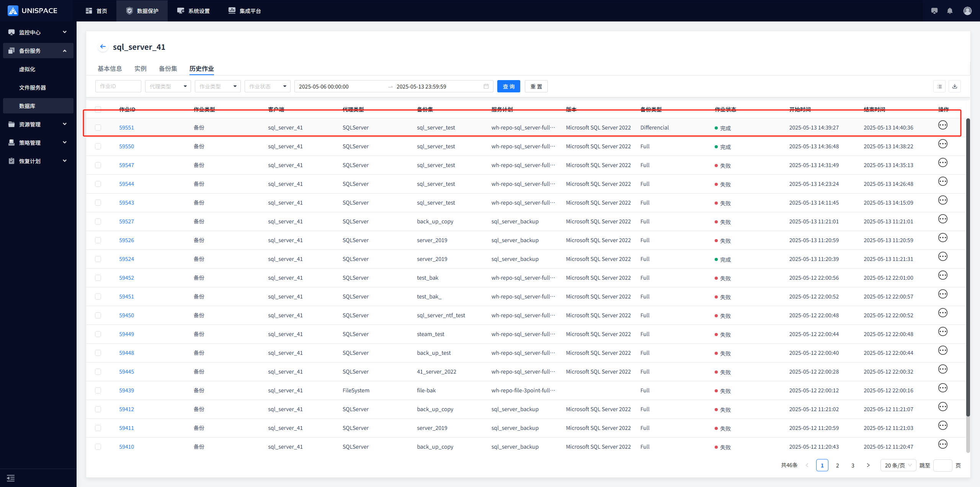Open job ID link 59547
Image resolution: width=980 pixels, height=487 pixels.
coord(126,165)
